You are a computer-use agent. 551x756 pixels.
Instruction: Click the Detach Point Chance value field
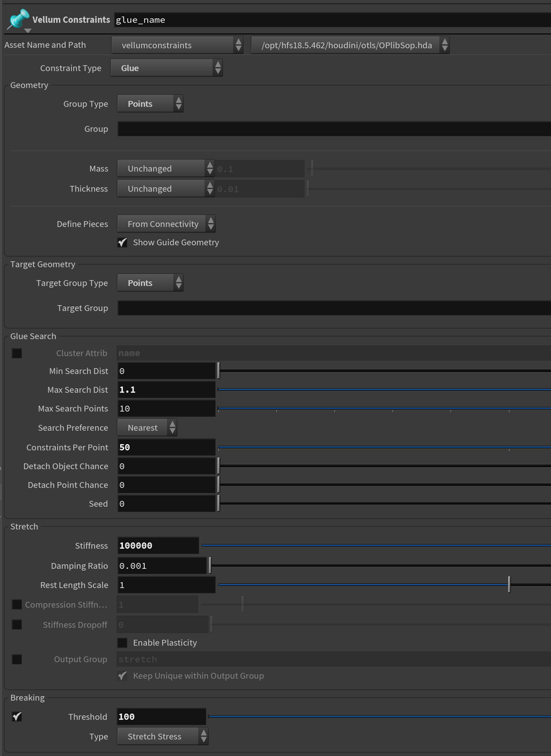166,485
